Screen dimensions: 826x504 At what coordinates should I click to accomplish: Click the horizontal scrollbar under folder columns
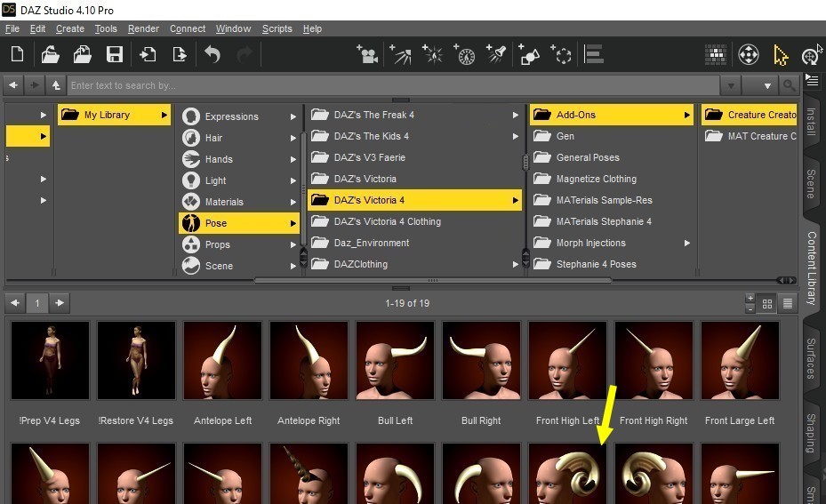coord(432,281)
